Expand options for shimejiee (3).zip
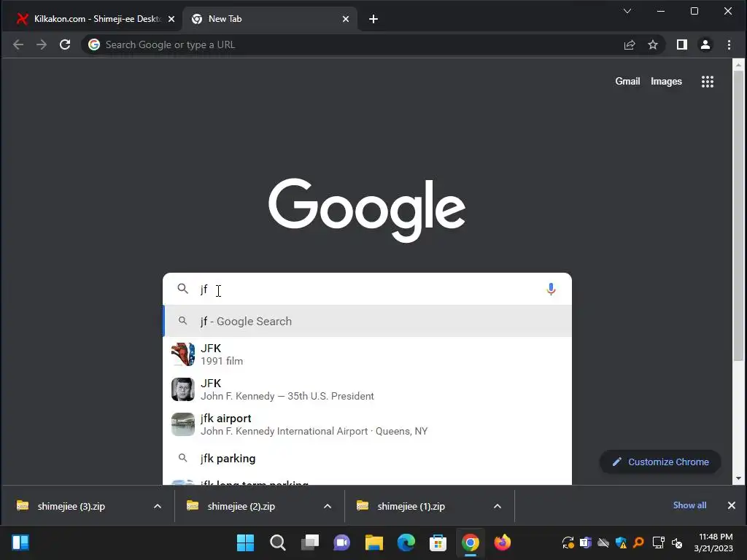 (158, 506)
